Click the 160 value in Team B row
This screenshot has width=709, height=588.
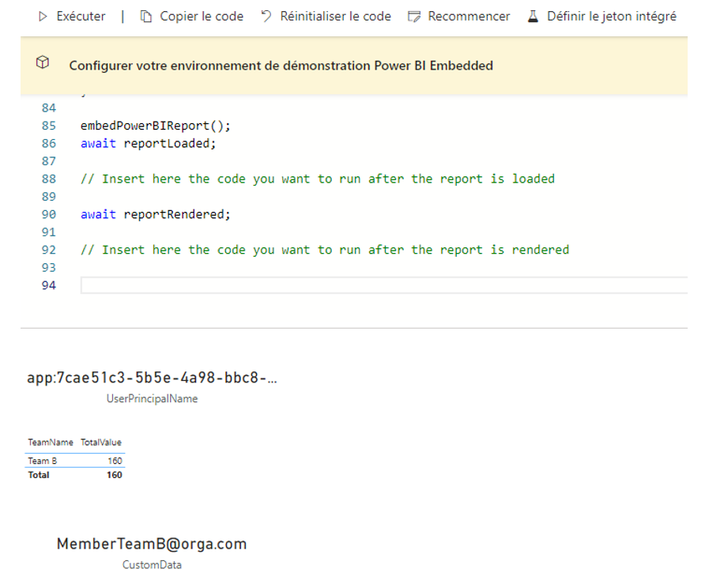click(x=115, y=461)
